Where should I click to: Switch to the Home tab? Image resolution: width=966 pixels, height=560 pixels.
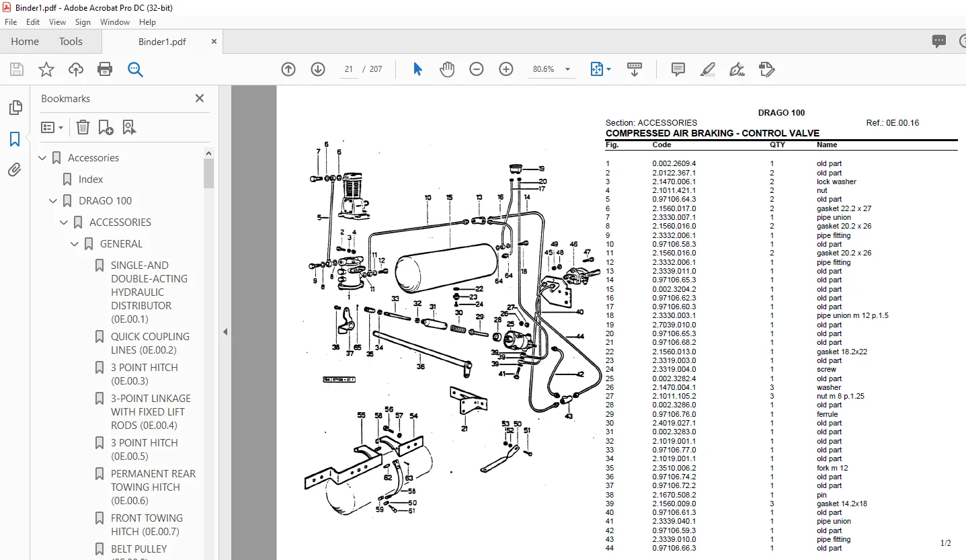(25, 42)
